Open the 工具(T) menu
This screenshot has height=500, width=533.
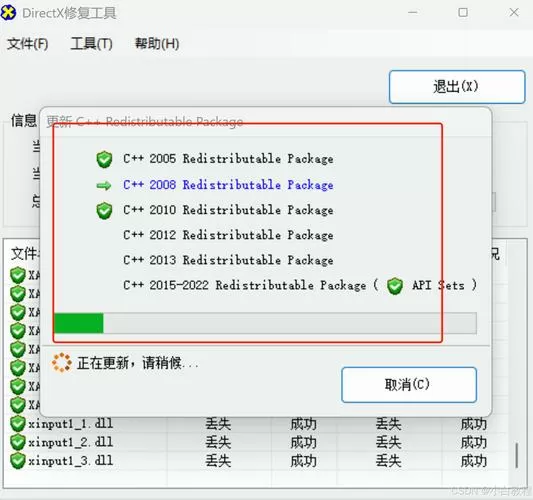click(91, 44)
